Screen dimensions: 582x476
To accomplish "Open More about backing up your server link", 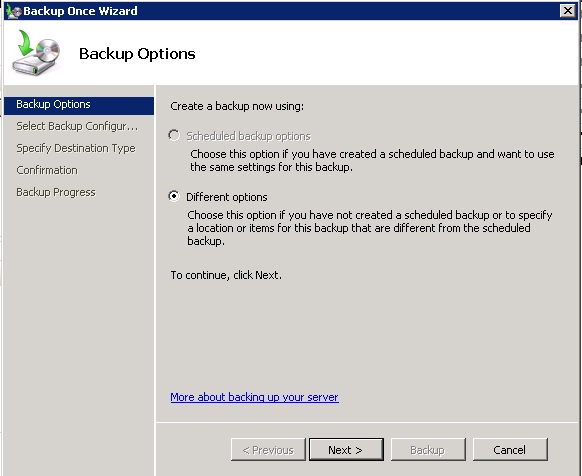I will (254, 397).
